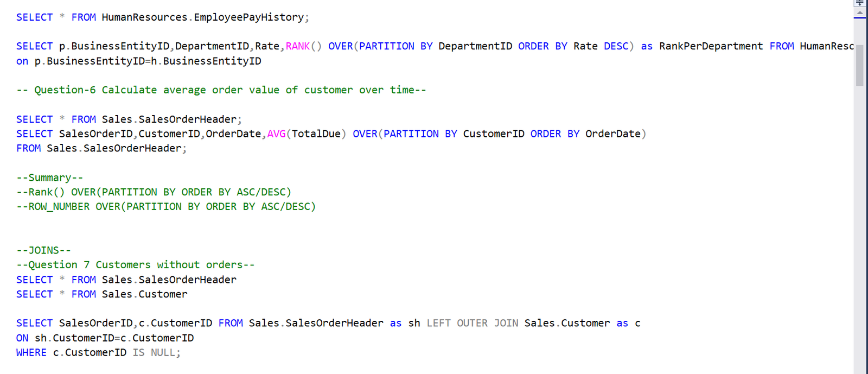The height and width of the screenshot is (374, 868).
Task: Click the split editor icon above scrollbar
Action: pyautogui.click(x=860, y=3)
